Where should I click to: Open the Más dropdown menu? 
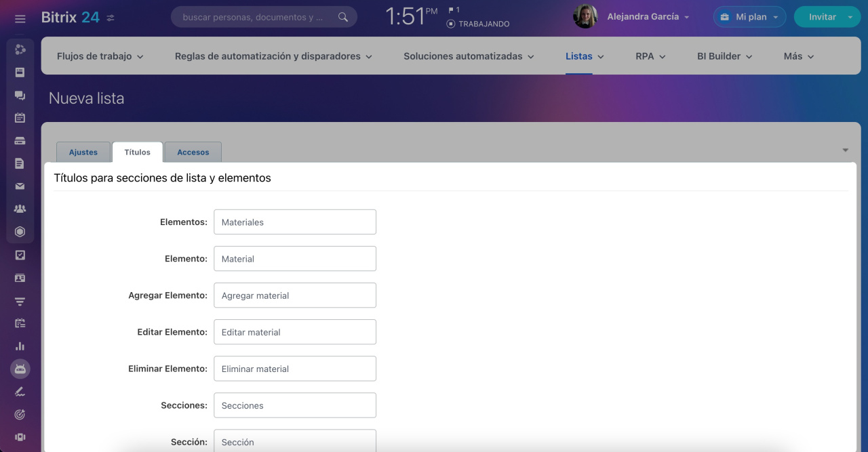click(798, 56)
